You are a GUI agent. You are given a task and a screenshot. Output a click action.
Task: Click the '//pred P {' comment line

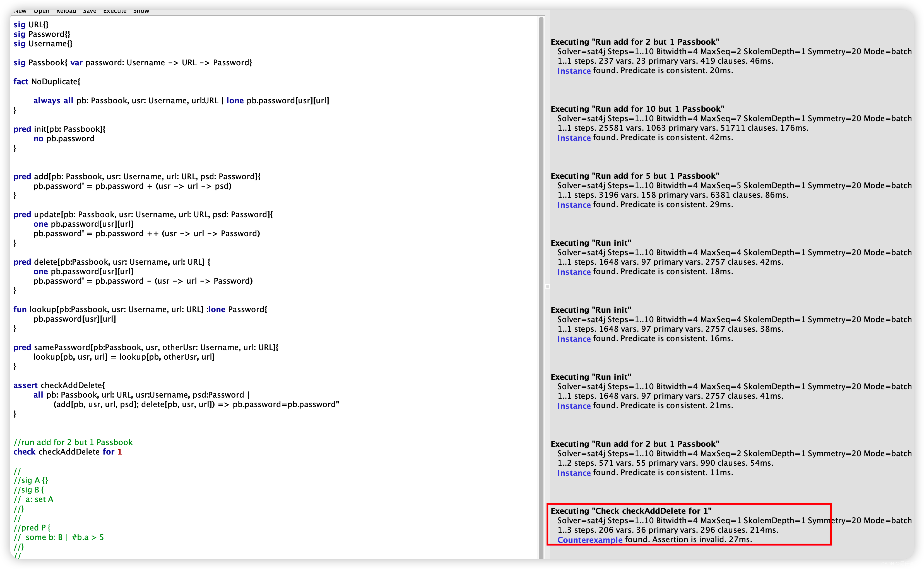click(x=32, y=528)
